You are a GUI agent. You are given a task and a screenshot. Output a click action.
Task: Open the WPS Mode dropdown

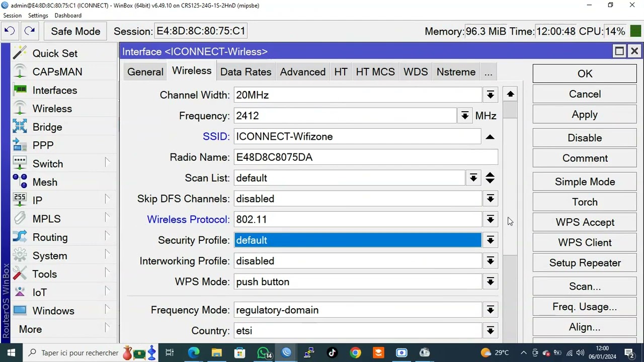pyautogui.click(x=490, y=282)
